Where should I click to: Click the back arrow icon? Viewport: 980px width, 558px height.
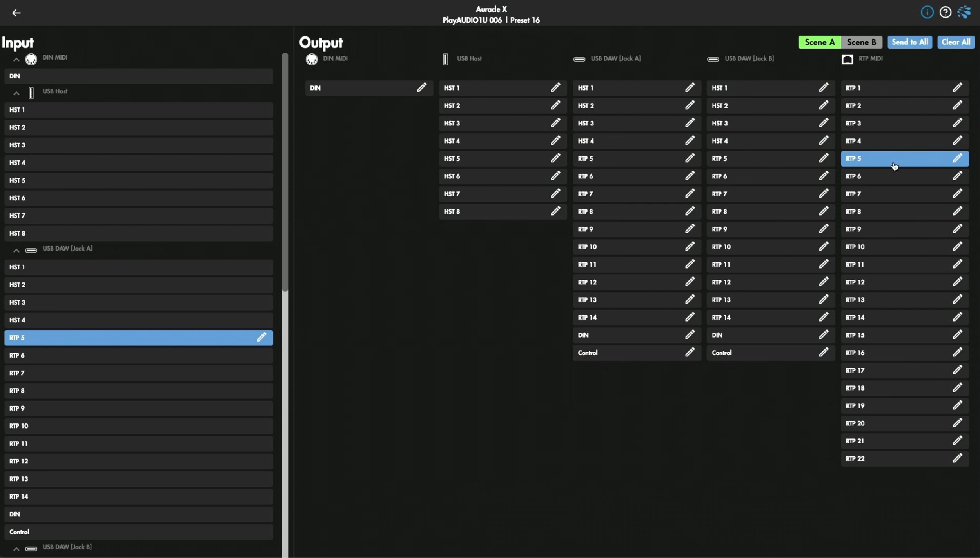(16, 13)
